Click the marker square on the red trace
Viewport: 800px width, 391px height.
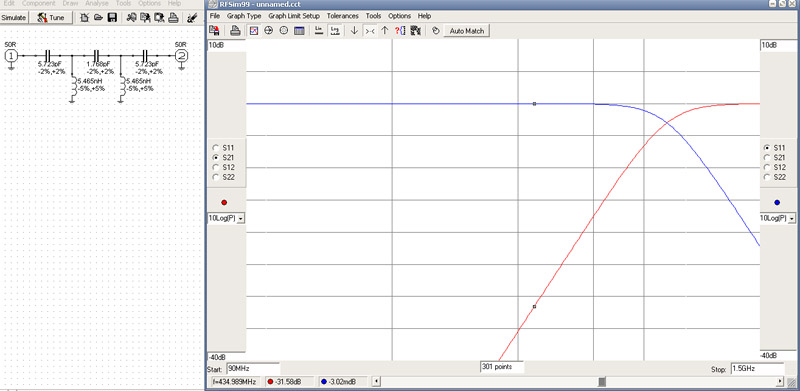[535, 307]
